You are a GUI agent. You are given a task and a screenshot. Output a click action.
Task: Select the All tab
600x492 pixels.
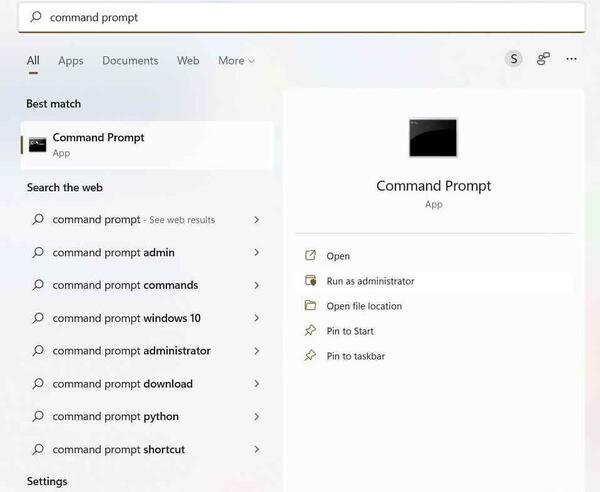click(33, 60)
